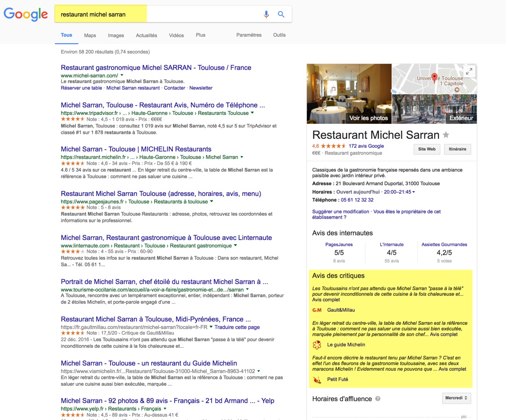Screen dimensions: 506x420
Task: Open the gaultmillau.com result dropdown arrow
Action: [211, 327]
